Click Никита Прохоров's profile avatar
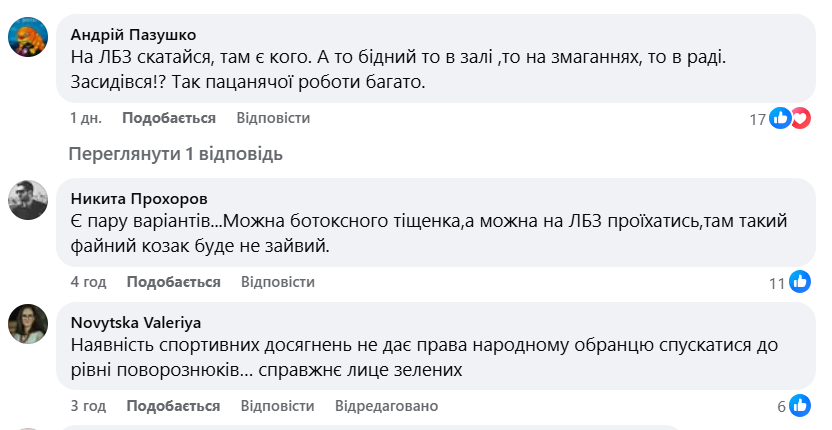 pyautogui.click(x=28, y=200)
